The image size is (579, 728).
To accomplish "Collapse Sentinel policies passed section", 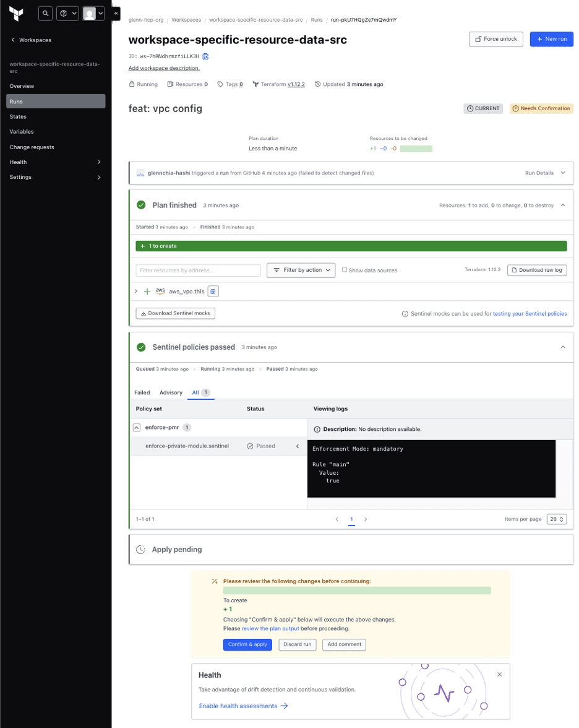I will (x=563, y=347).
